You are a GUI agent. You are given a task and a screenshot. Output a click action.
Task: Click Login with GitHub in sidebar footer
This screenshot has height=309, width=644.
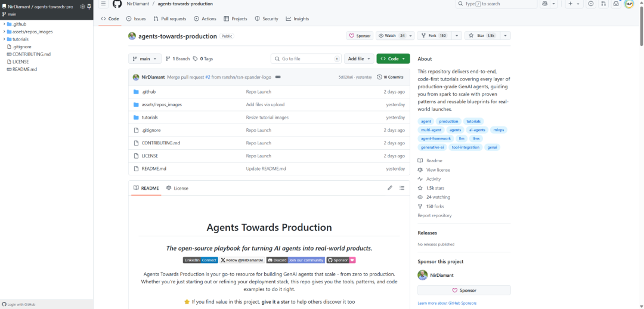(18, 304)
